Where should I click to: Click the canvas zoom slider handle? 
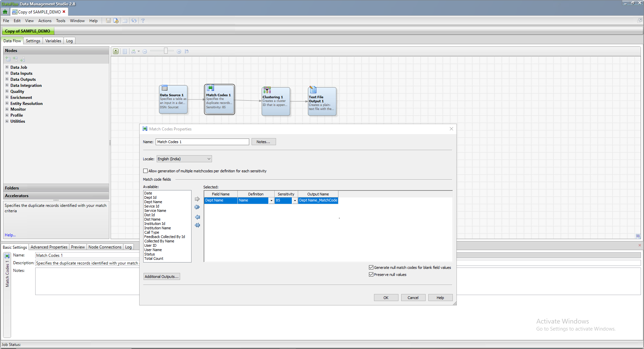[x=166, y=51]
